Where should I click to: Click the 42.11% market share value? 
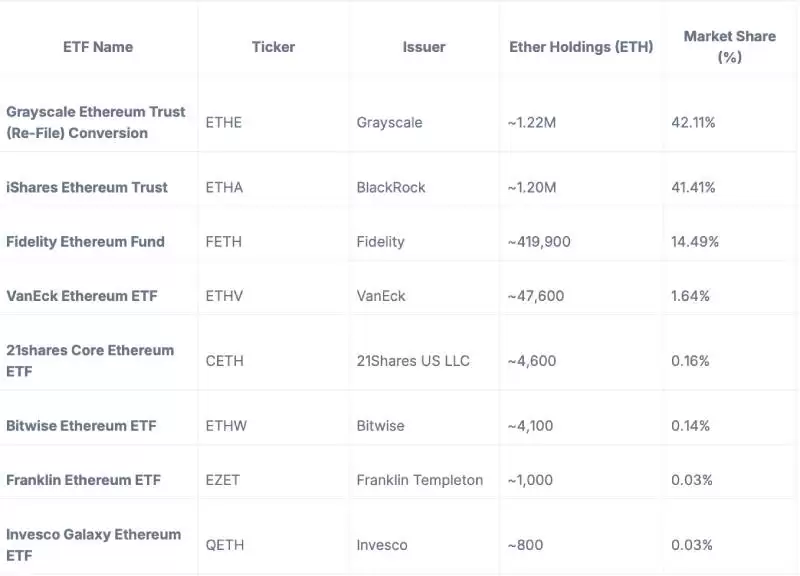click(x=693, y=123)
